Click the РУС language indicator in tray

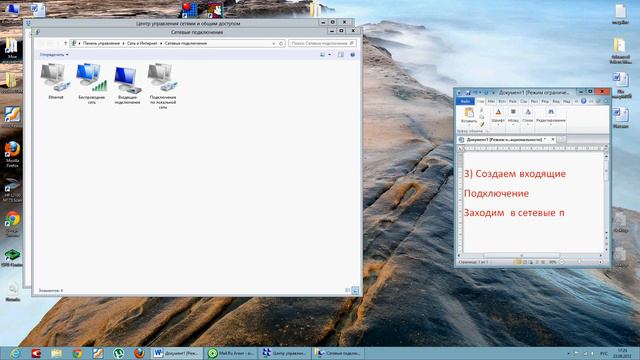click(x=604, y=353)
